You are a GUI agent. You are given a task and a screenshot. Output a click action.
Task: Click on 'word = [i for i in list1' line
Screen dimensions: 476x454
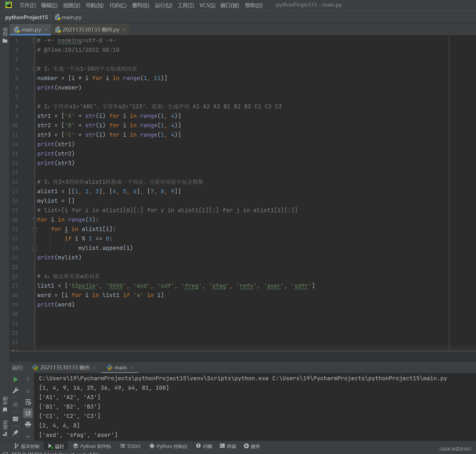click(100, 295)
